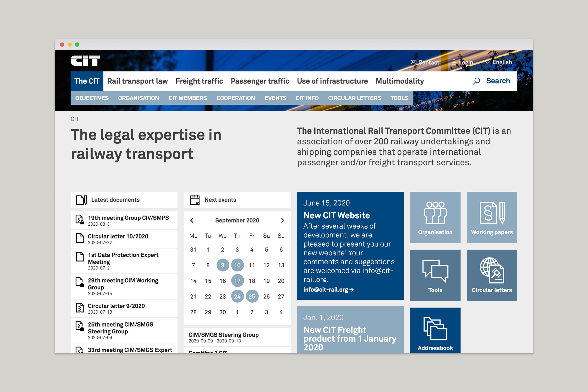Screen dimensions: 588x392
Task: Open the Addressbook folders tile
Action: [435, 330]
